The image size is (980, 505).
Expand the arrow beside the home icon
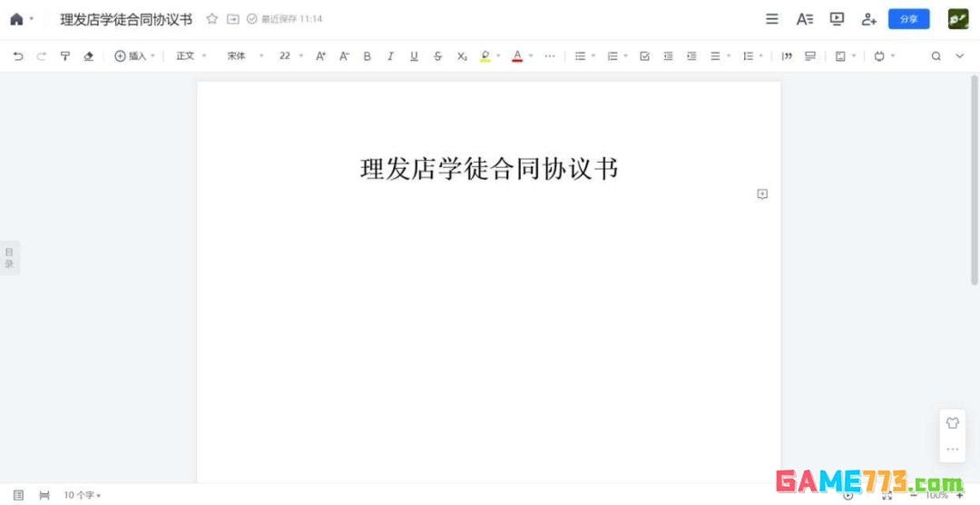(x=31, y=19)
